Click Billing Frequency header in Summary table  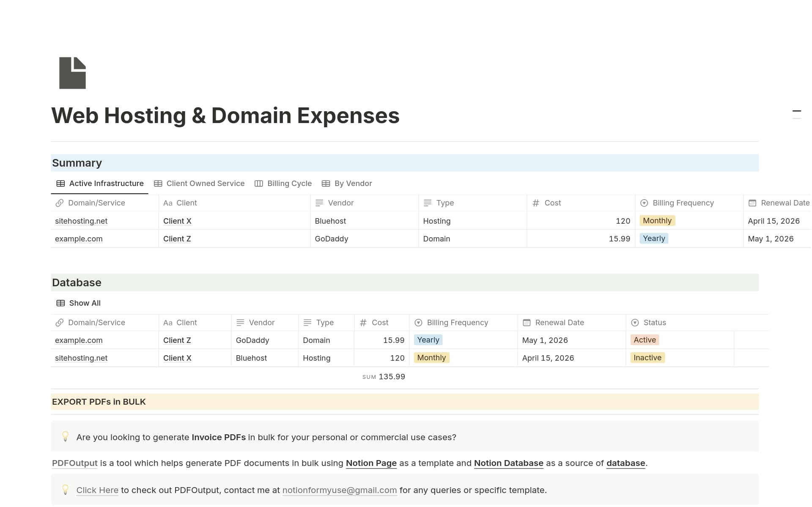point(689,203)
